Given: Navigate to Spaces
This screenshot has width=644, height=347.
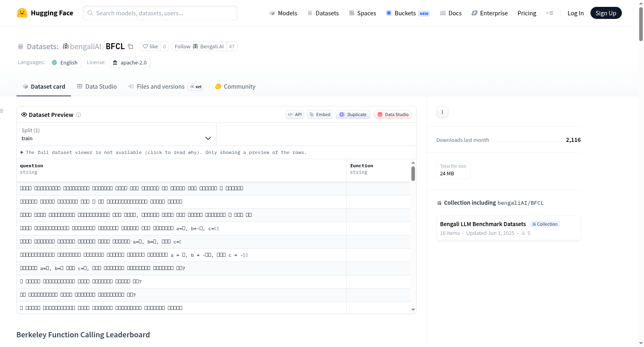Looking at the screenshot, I should (x=362, y=13).
